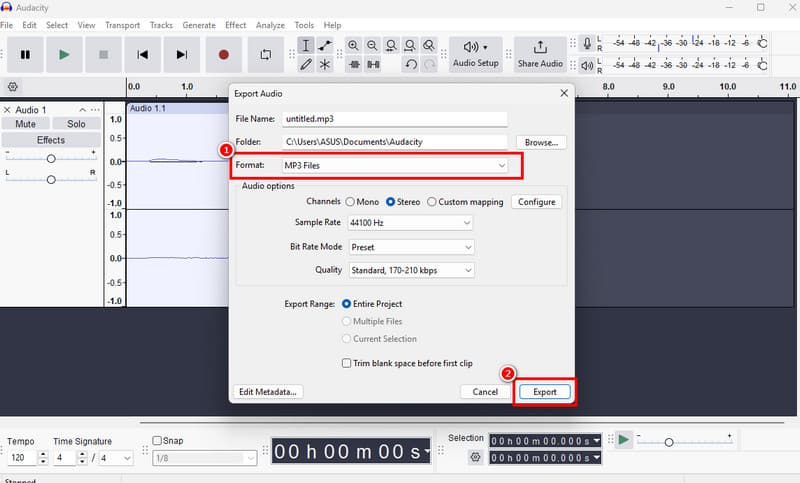The height and width of the screenshot is (483, 800).
Task: Skip to start of project
Action: click(x=142, y=55)
